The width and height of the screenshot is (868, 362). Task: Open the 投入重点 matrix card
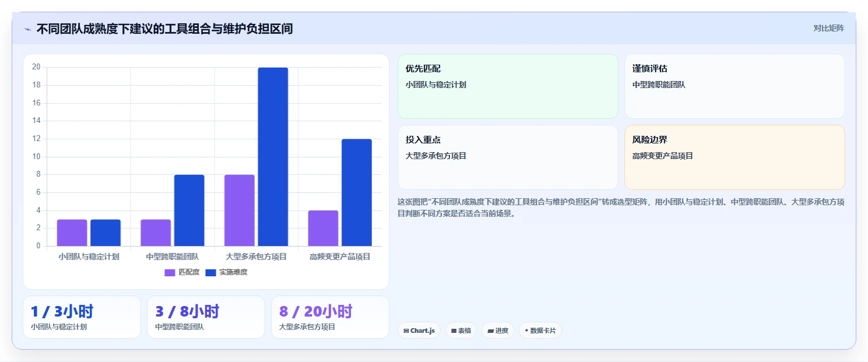click(508, 157)
